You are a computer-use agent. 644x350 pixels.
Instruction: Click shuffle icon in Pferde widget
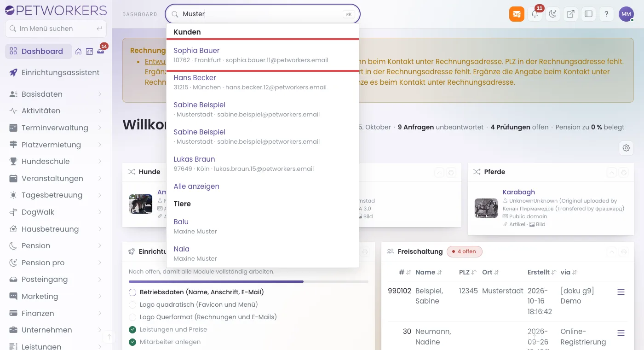tap(477, 172)
